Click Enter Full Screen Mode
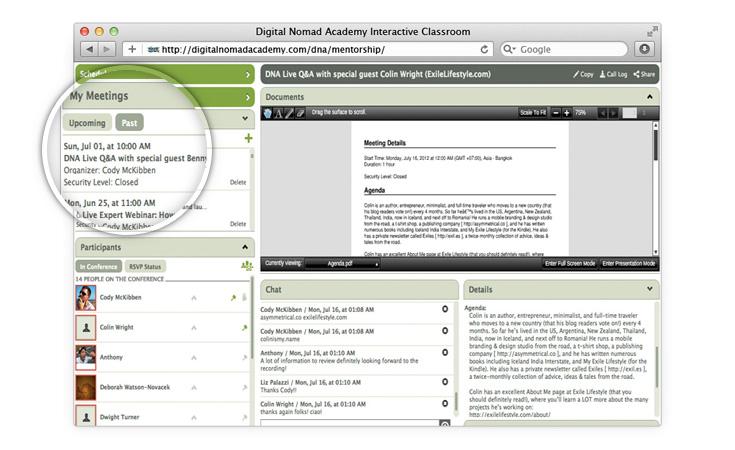Screen dimensions: 735x450 [570, 264]
